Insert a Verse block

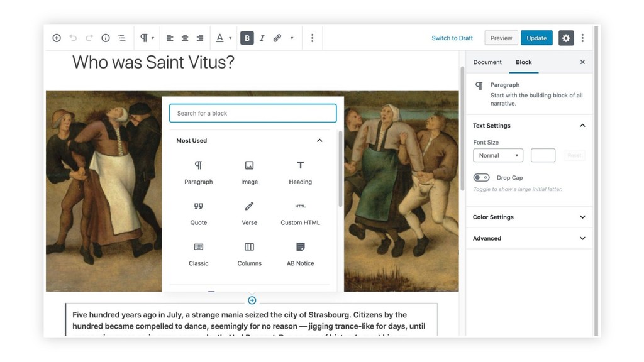point(249,213)
